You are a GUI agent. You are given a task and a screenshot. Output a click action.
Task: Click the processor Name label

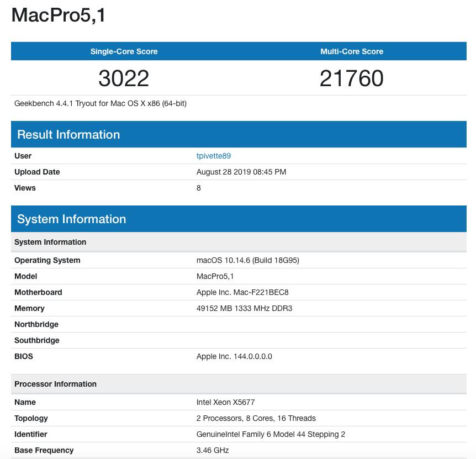(25, 403)
